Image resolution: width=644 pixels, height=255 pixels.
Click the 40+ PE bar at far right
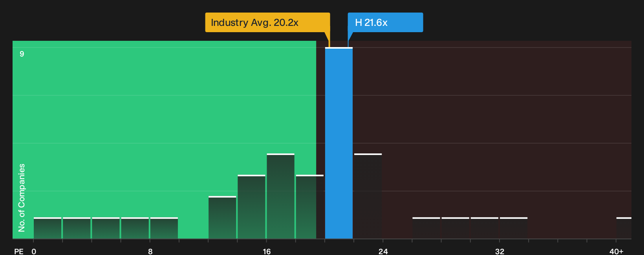624,228
